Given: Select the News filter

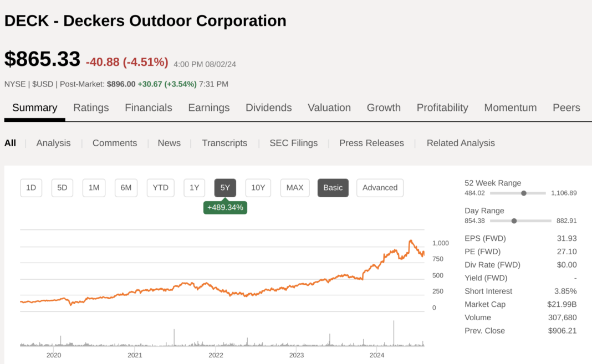Looking at the screenshot, I should (169, 143).
